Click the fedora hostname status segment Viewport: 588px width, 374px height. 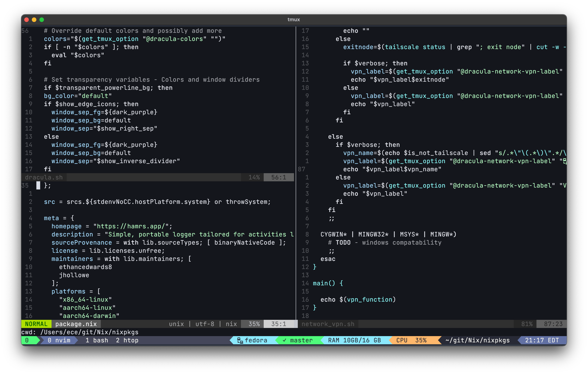pyautogui.click(x=252, y=340)
